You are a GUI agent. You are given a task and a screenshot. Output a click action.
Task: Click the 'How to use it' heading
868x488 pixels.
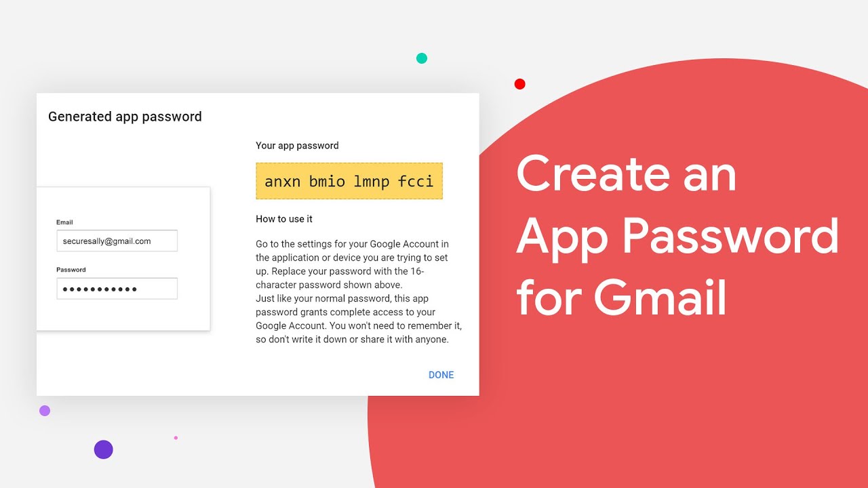(x=283, y=219)
